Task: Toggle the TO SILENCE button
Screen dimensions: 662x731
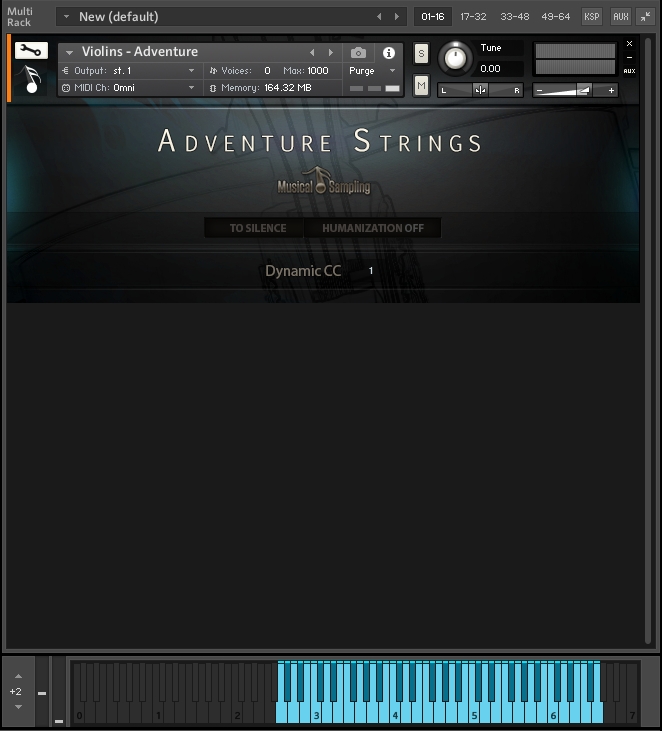Action: (x=255, y=228)
